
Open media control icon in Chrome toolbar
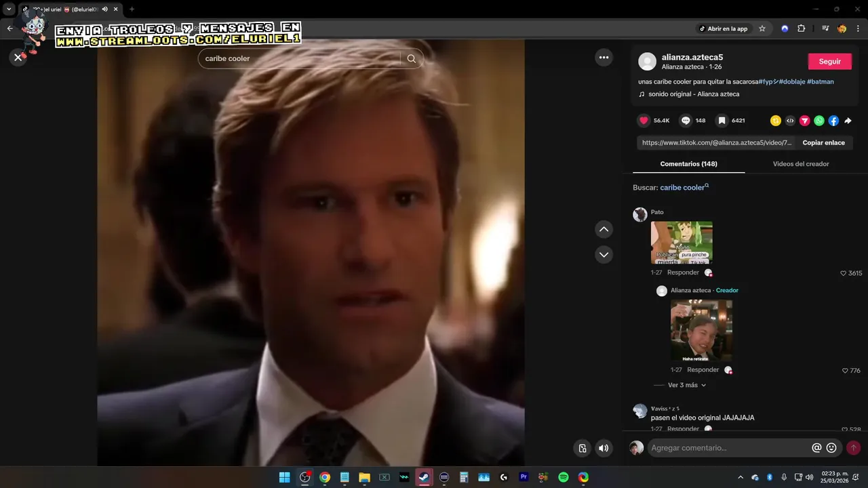[x=825, y=28]
